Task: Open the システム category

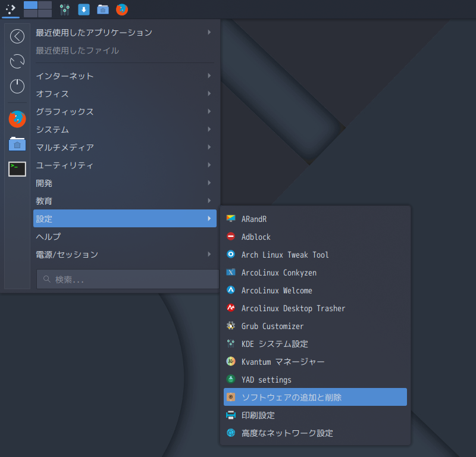Action: 125,129
